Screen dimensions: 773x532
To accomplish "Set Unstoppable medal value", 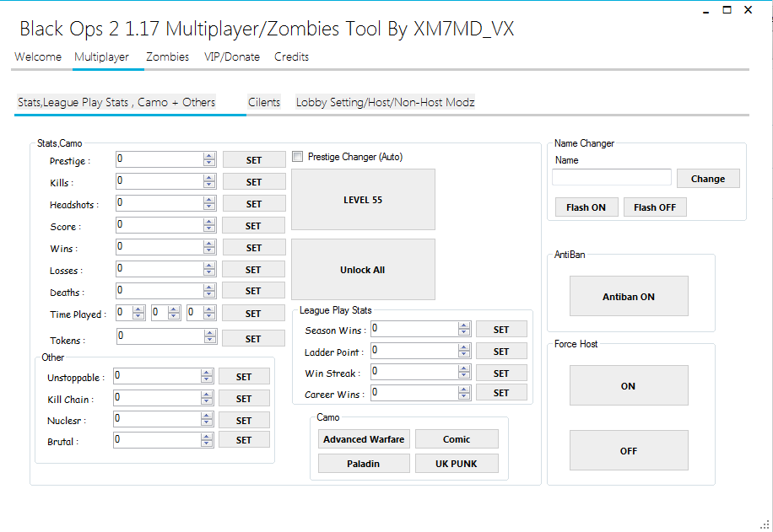I will click(244, 376).
